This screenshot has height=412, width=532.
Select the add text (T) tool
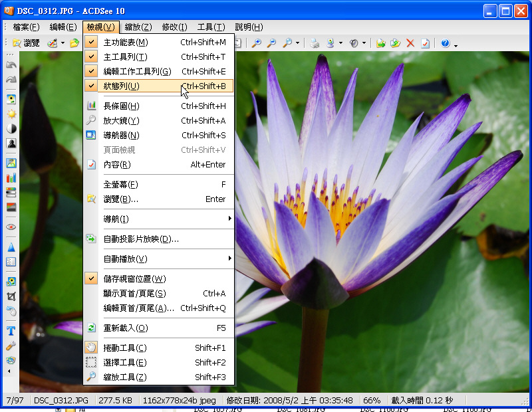11,330
